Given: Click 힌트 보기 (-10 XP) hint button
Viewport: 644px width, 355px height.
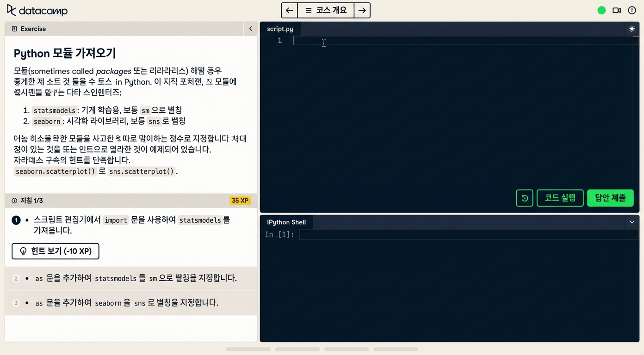Looking at the screenshot, I should point(56,251).
